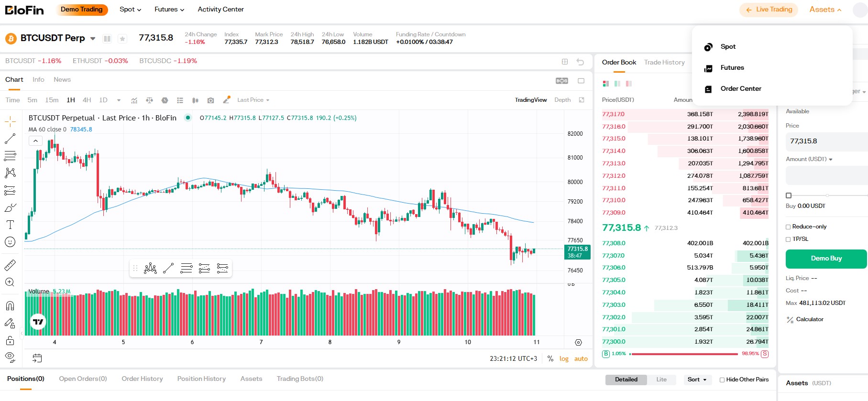Expand the Spot navigation menu
Screen dimensions: 868x401
pos(130,9)
